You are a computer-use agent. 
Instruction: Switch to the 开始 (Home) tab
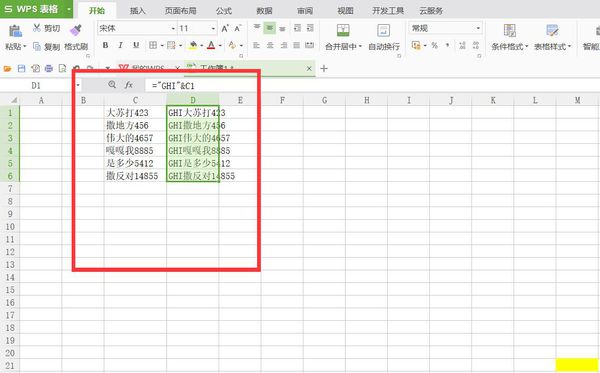pos(97,10)
